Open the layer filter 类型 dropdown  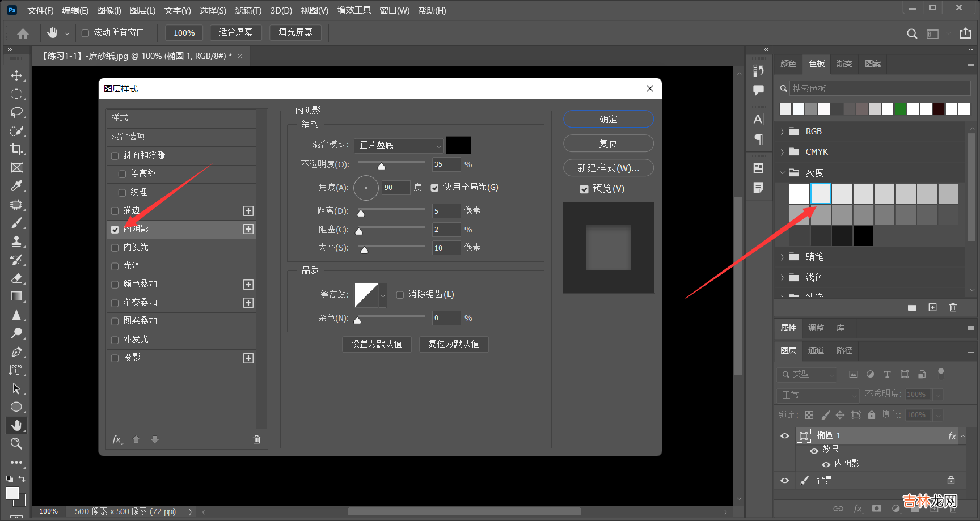pos(807,374)
